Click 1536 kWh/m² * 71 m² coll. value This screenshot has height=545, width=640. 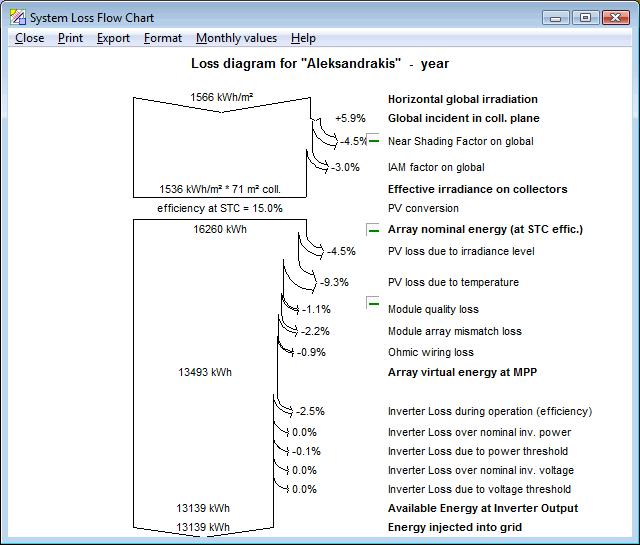(x=220, y=189)
